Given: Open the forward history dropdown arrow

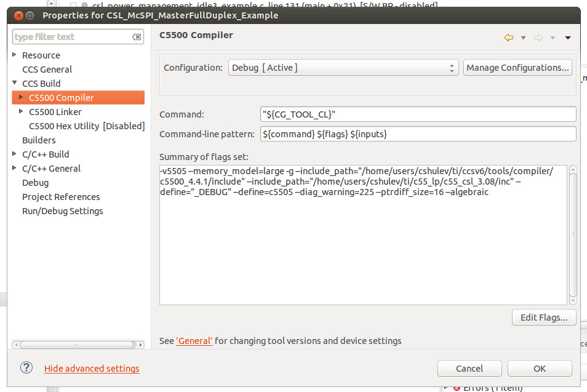Looking at the screenshot, I should pos(553,38).
